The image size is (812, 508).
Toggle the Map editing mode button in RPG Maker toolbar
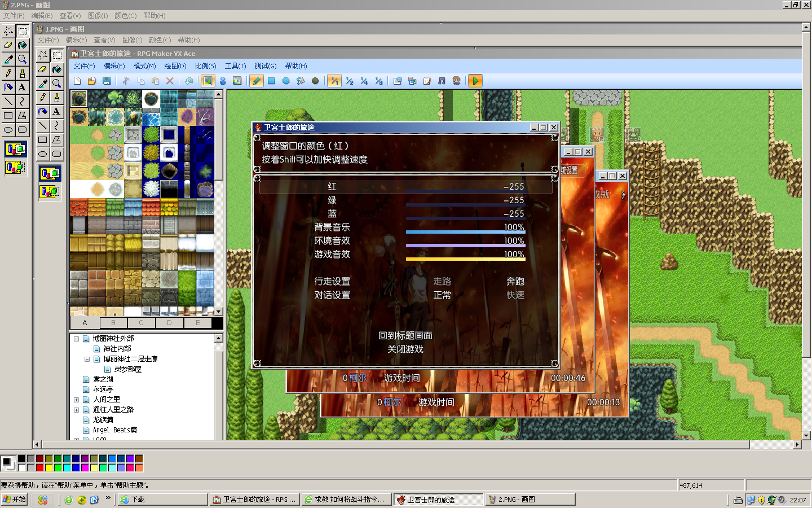[x=208, y=81]
